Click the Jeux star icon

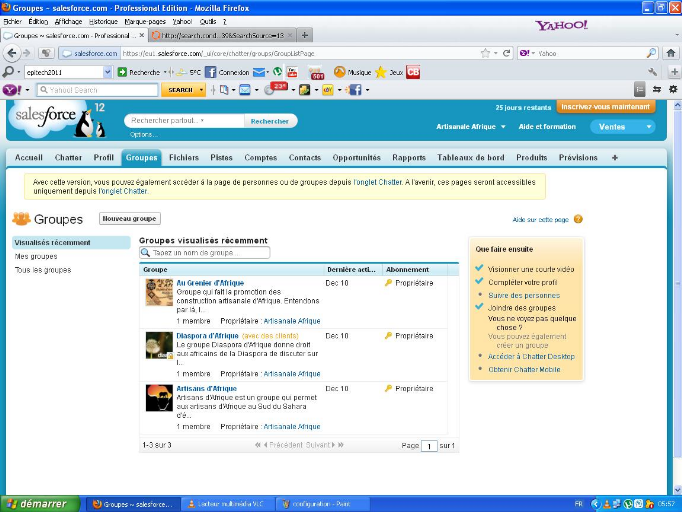(381, 72)
